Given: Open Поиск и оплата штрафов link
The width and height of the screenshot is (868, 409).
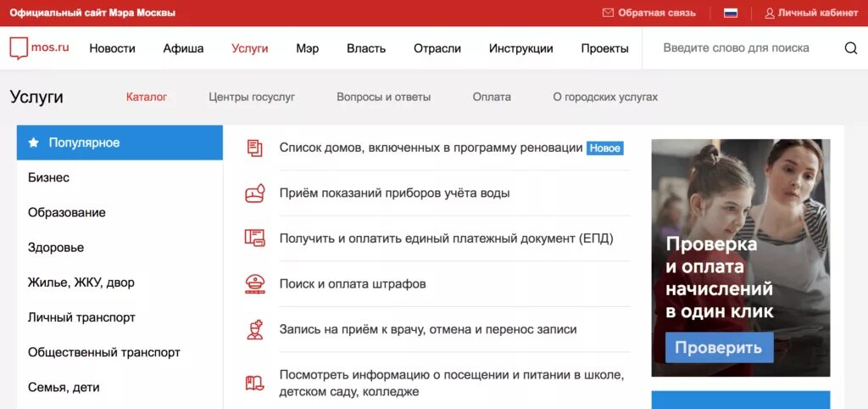Looking at the screenshot, I should (x=353, y=283).
